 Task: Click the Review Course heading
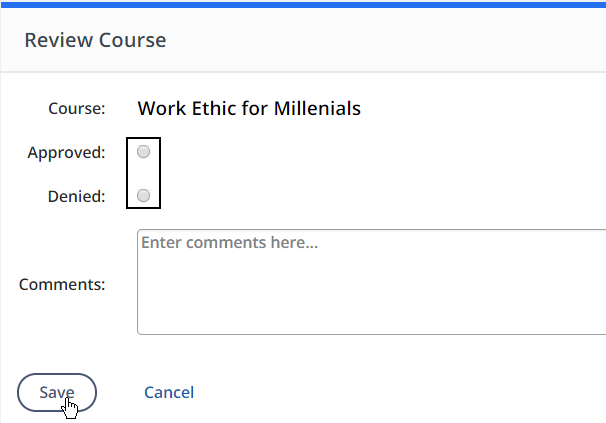click(x=95, y=40)
